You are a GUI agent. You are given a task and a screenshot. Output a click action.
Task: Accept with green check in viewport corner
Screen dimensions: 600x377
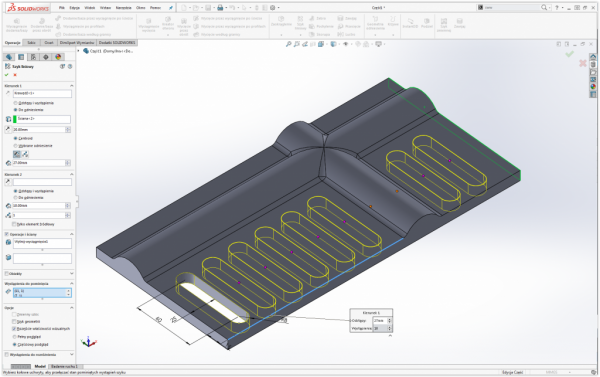click(x=569, y=54)
